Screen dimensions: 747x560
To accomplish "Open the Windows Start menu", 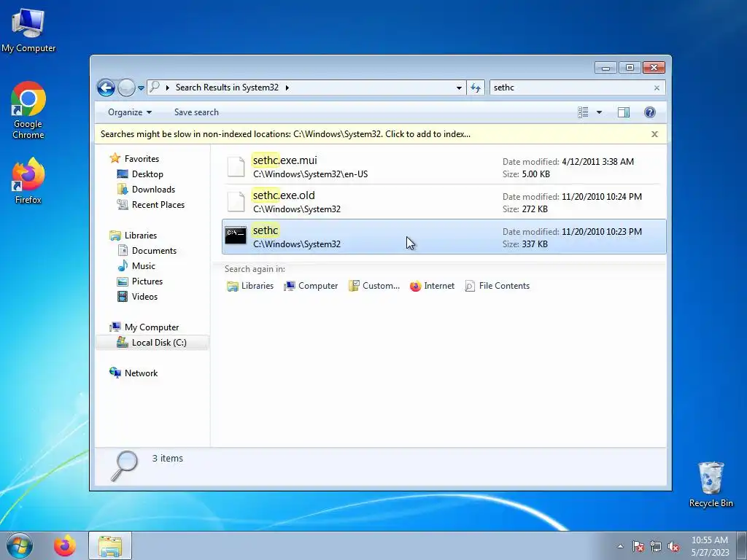I will [20, 545].
